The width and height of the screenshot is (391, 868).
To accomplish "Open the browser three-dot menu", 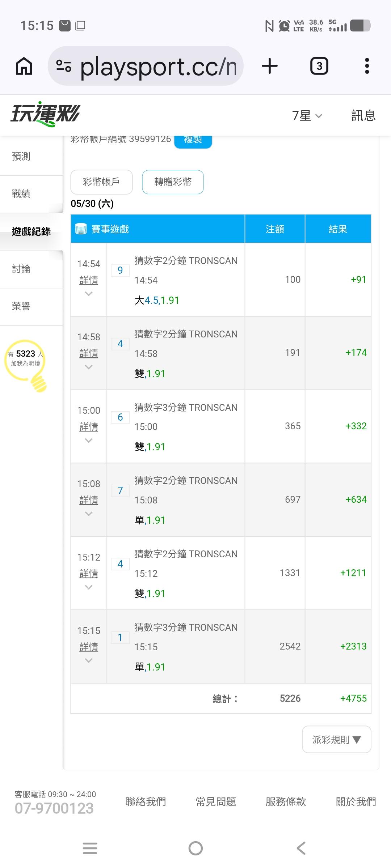I will click(x=367, y=66).
